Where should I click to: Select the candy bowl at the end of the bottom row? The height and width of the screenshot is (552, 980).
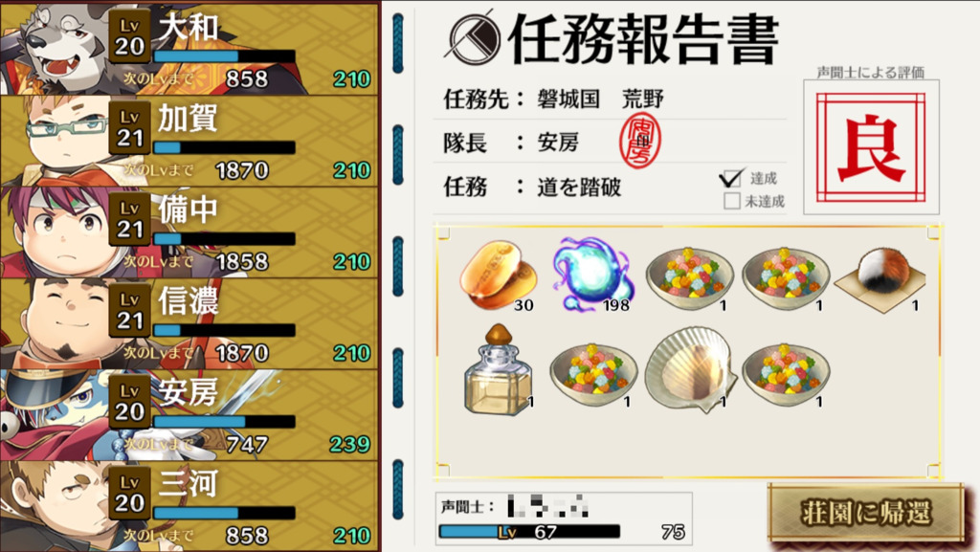pos(786,373)
